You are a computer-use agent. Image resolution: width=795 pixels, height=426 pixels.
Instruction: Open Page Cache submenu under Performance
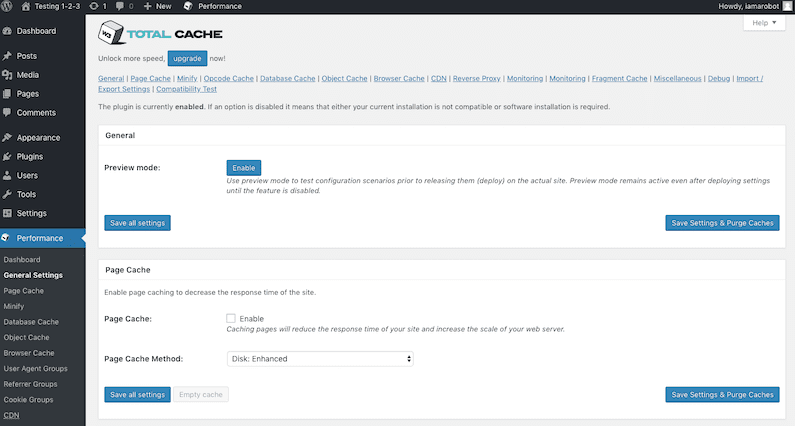point(23,291)
